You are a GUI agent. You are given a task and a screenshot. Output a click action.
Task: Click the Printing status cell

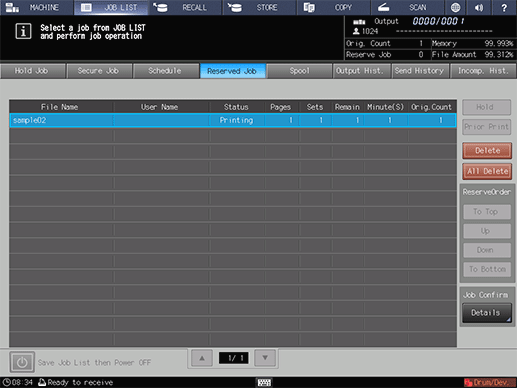coord(236,120)
